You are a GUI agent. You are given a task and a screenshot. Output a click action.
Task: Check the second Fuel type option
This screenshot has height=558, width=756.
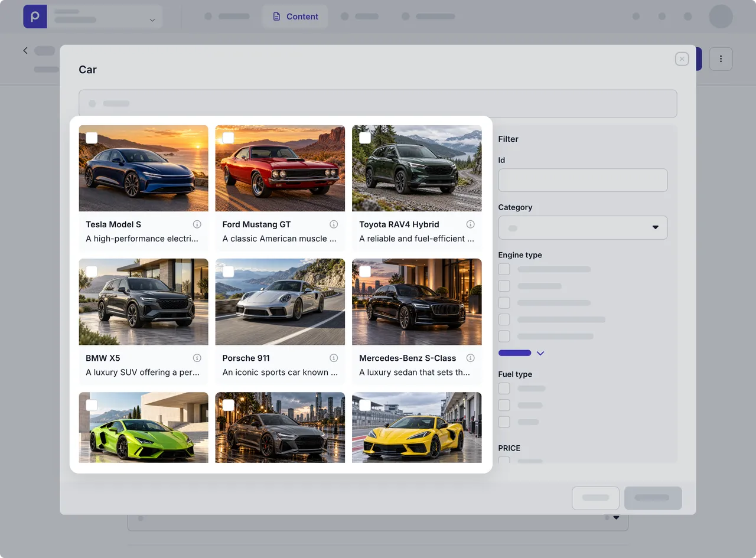(504, 405)
